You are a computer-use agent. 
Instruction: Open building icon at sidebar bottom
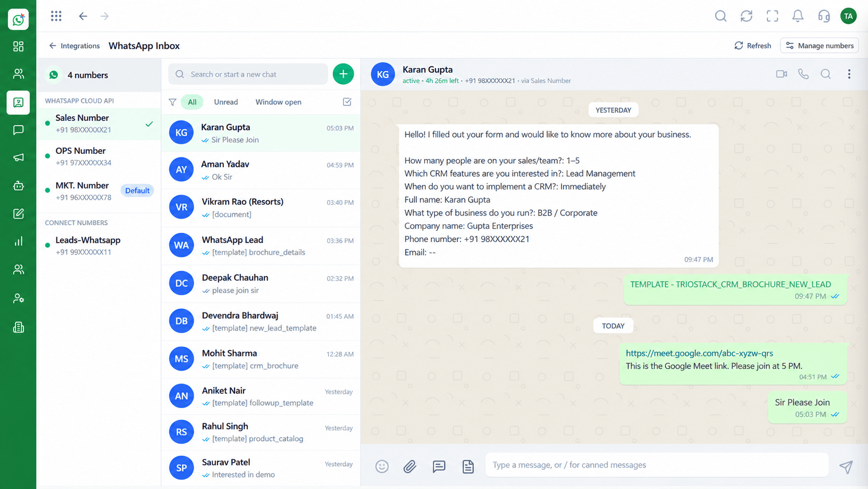18,327
